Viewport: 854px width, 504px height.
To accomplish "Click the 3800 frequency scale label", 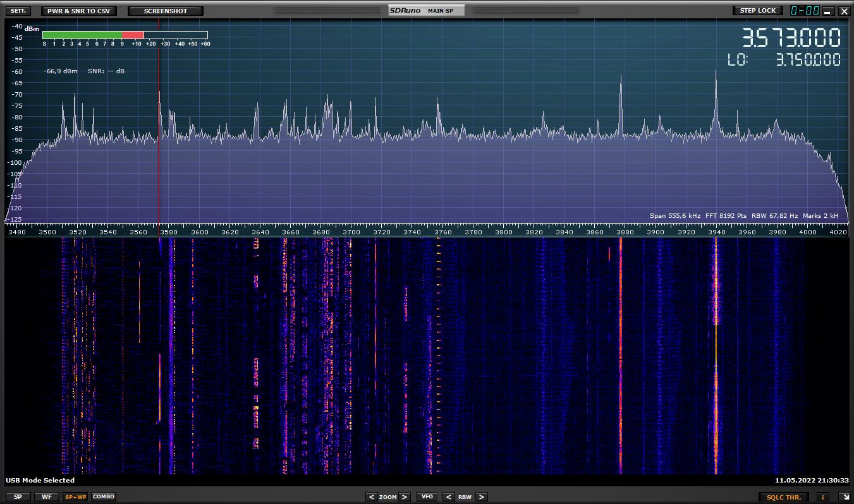I will coord(504,232).
